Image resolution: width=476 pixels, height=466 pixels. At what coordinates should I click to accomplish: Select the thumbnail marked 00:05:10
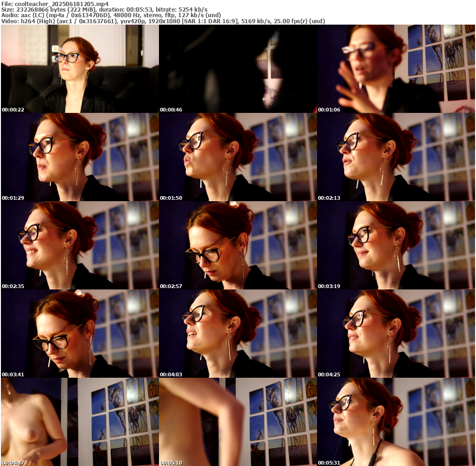[238, 422]
